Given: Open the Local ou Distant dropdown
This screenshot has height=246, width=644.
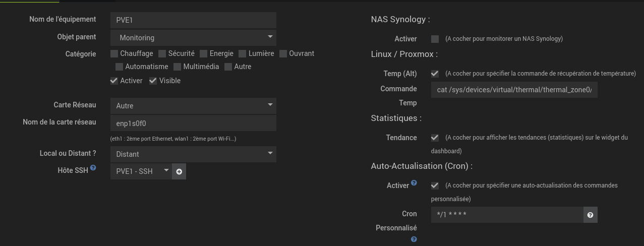Looking at the screenshot, I should 193,154.
